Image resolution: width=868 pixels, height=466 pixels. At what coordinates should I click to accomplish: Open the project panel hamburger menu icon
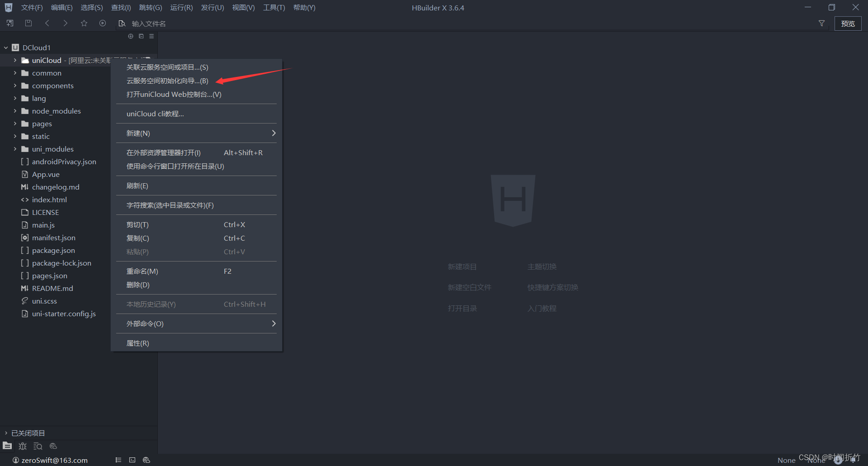pos(151,36)
